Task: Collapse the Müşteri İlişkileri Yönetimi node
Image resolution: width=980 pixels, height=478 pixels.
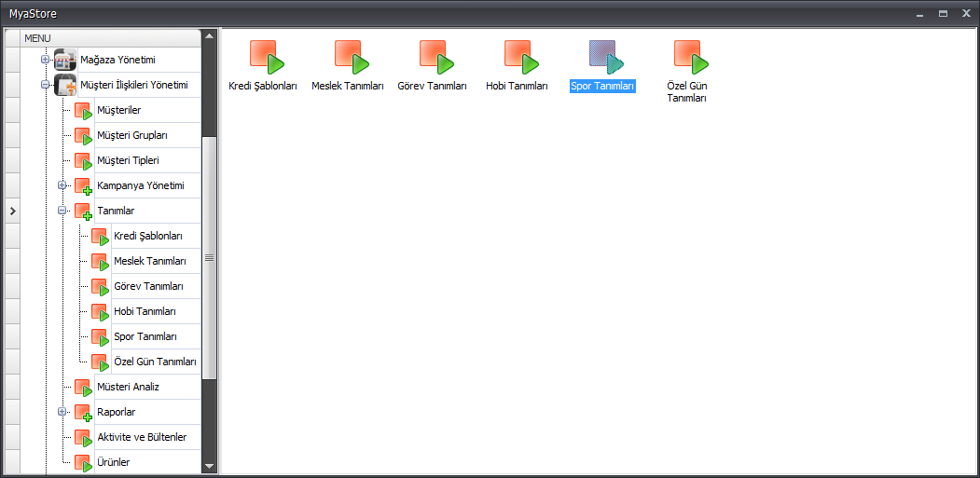Action: (x=45, y=86)
